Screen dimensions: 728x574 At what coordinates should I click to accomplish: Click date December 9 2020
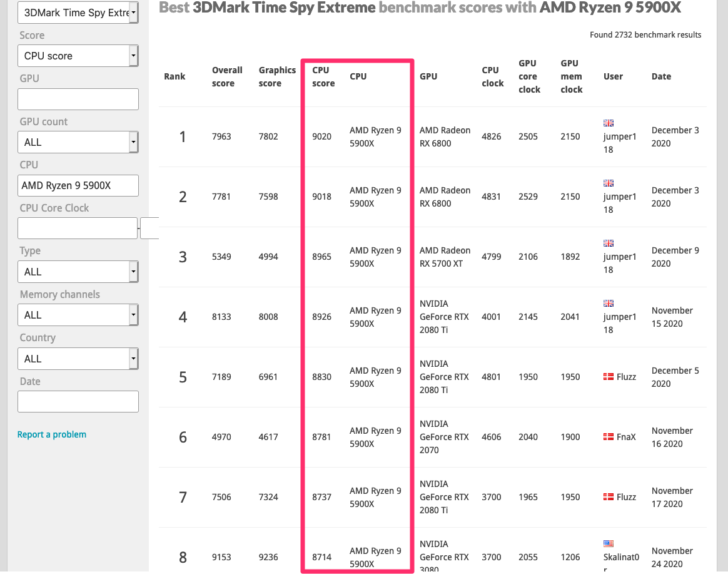[x=675, y=257]
